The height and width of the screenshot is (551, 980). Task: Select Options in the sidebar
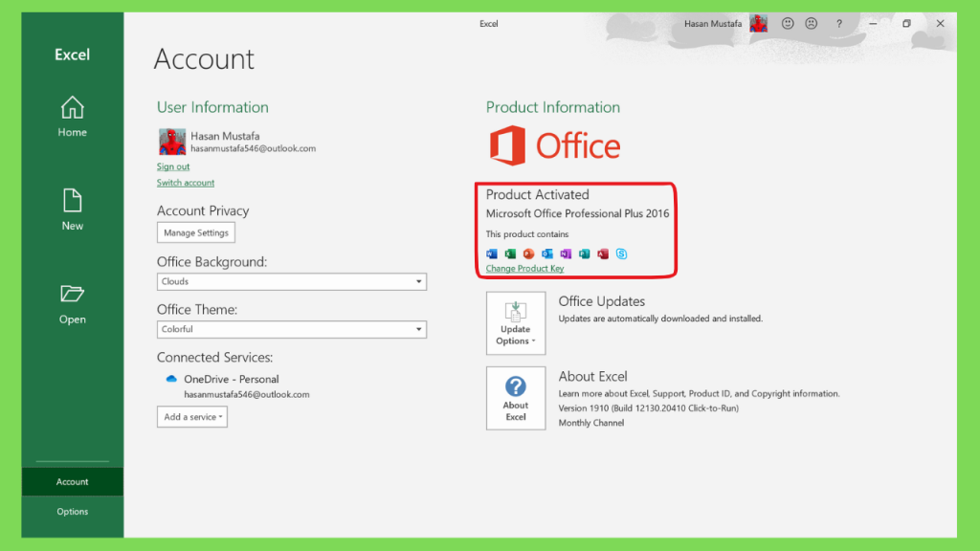click(x=73, y=512)
